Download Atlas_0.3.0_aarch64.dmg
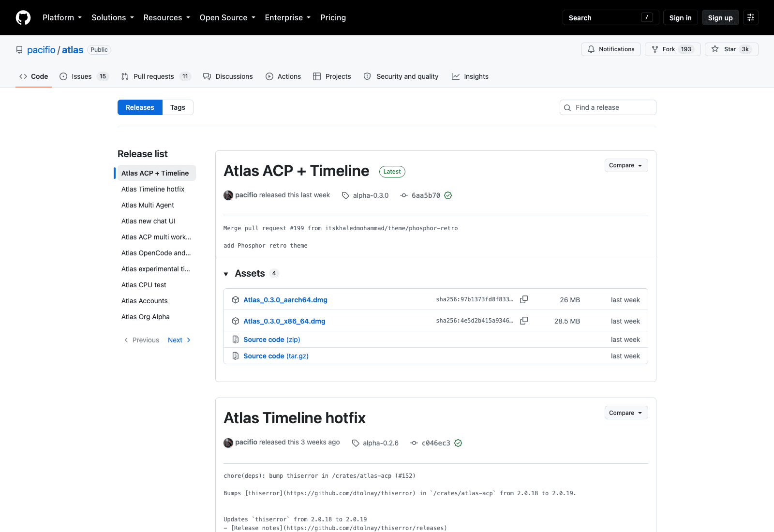This screenshot has width=774, height=532. (x=285, y=300)
